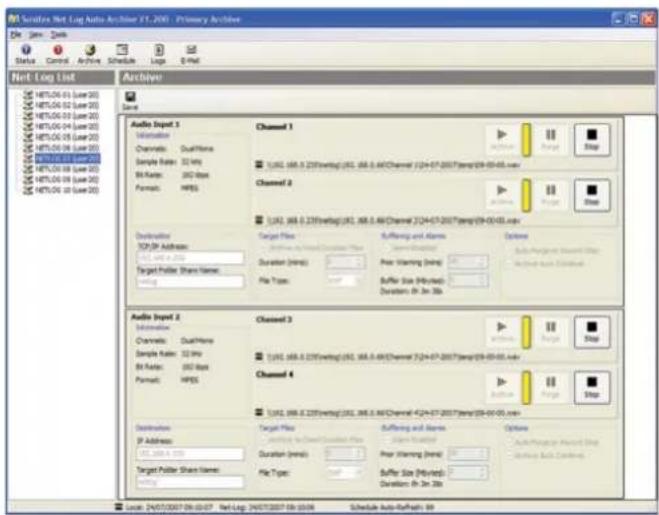Click the Archive play button for Channel 3
The image size is (659, 515).
pyautogui.click(x=502, y=332)
